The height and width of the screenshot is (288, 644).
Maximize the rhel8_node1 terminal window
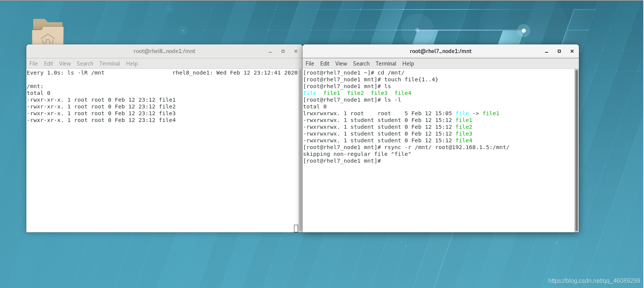(283, 51)
